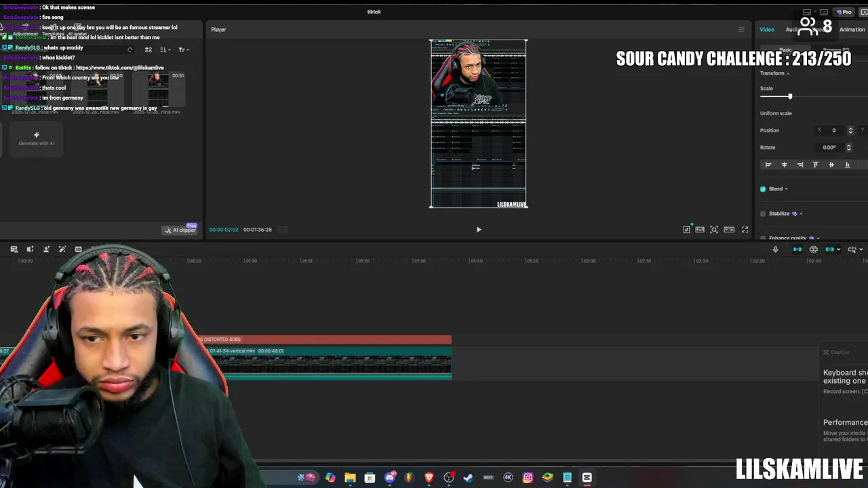Align clip left with first alignment icon
The width and height of the screenshot is (868, 488).
tap(768, 165)
